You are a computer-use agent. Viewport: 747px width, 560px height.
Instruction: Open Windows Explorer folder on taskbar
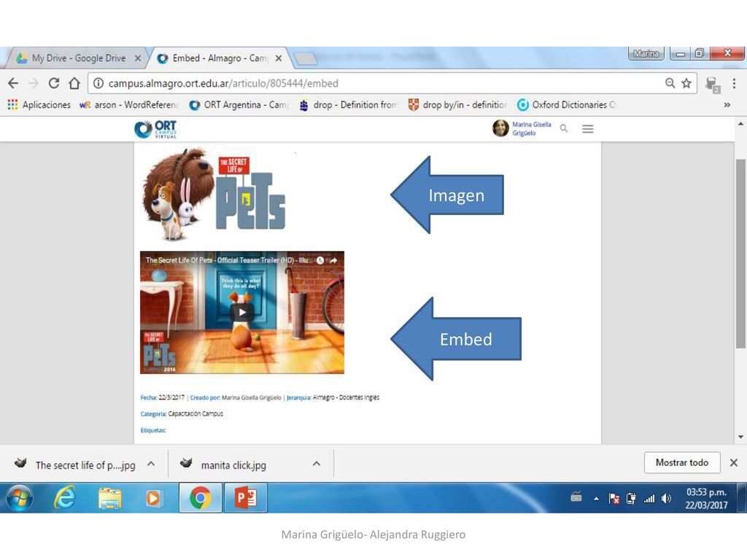109,498
